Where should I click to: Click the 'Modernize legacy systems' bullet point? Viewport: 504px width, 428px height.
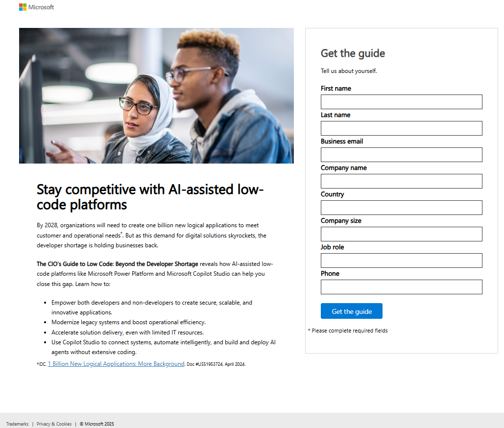128,322
